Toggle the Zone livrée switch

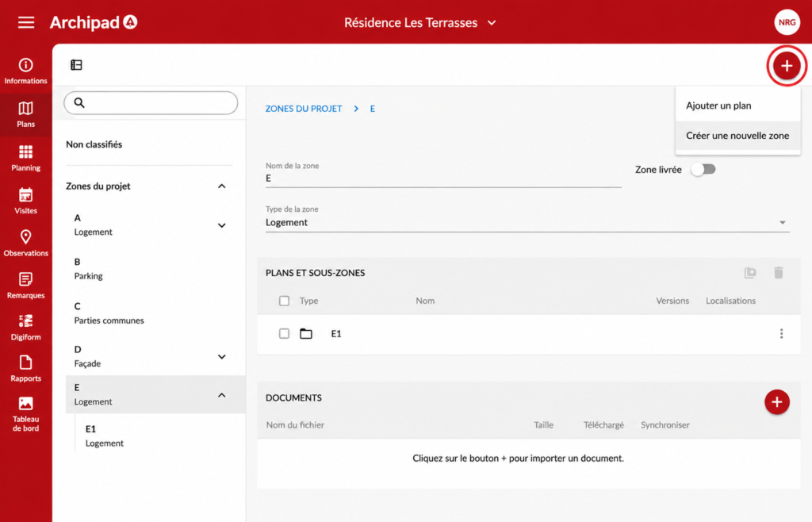click(703, 169)
